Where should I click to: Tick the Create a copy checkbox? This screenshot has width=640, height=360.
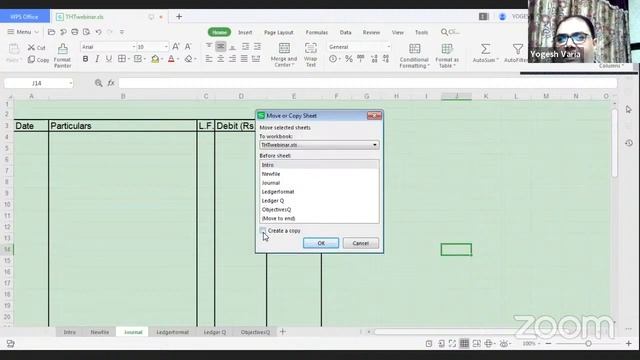(x=263, y=231)
